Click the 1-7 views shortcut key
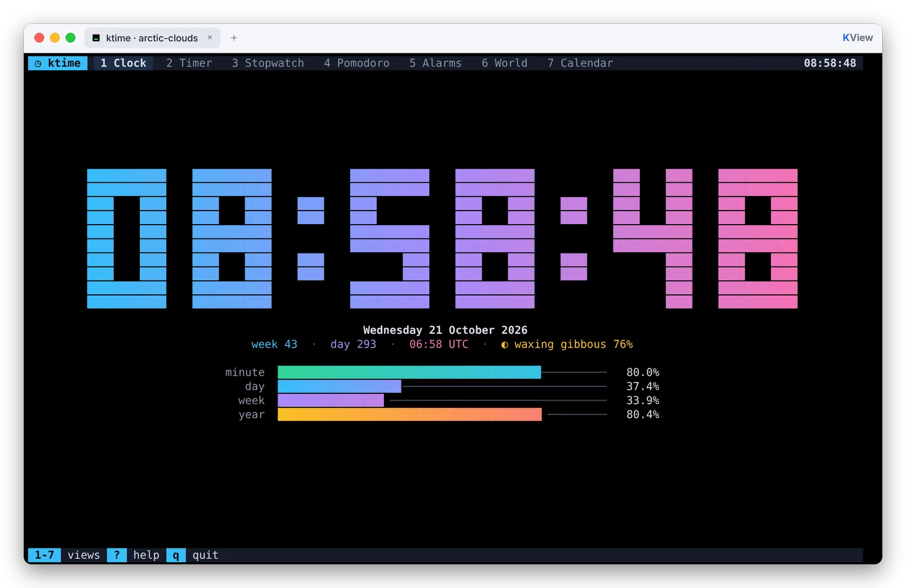 [45, 555]
